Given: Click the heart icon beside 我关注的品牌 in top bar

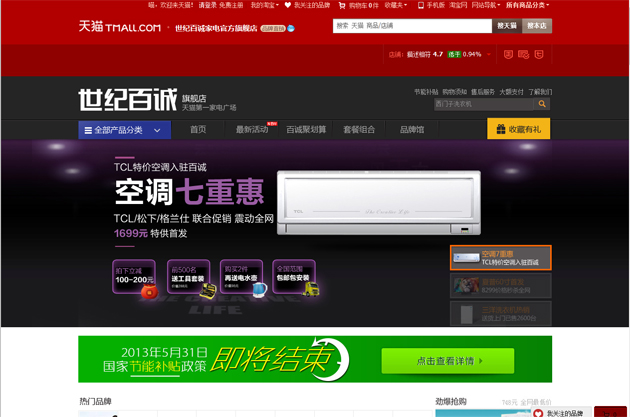Looking at the screenshot, I should coord(288,5).
